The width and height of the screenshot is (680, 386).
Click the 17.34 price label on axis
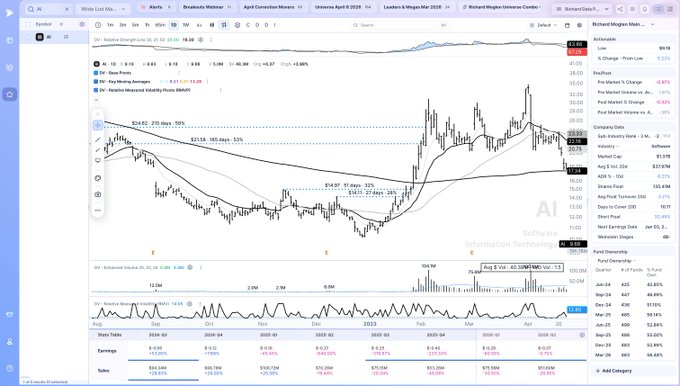coord(577,171)
